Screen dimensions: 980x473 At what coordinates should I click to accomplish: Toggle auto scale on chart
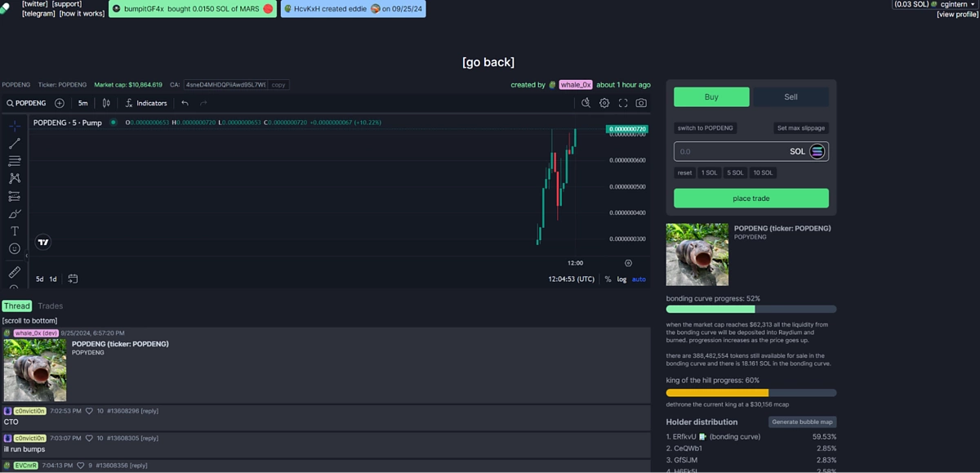point(639,279)
